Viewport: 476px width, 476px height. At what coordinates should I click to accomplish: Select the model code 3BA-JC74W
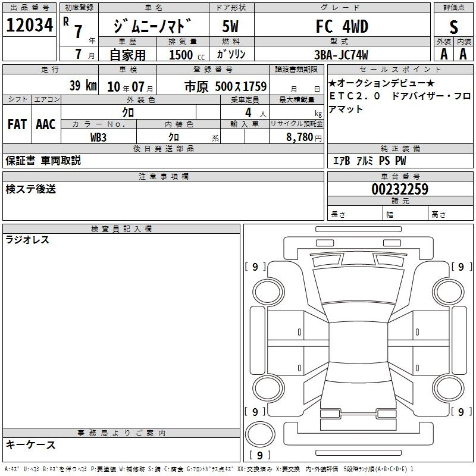[x=342, y=55]
